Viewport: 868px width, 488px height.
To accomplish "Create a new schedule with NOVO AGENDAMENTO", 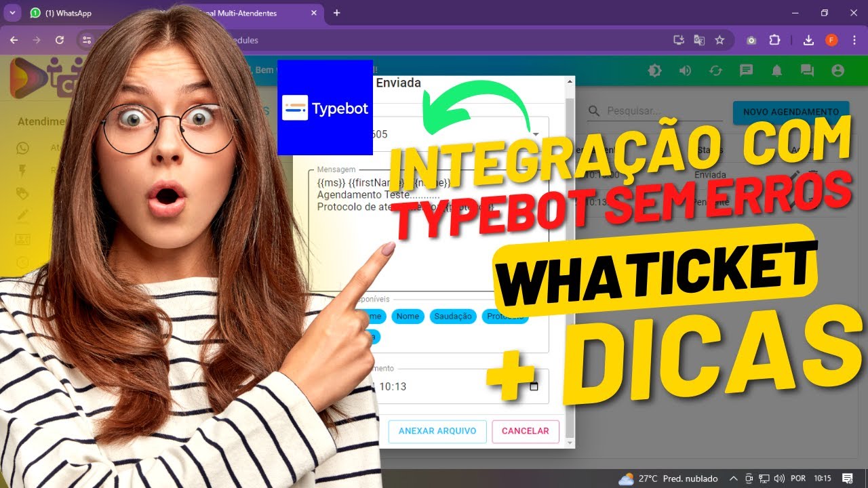I will click(x=791, y=112).
